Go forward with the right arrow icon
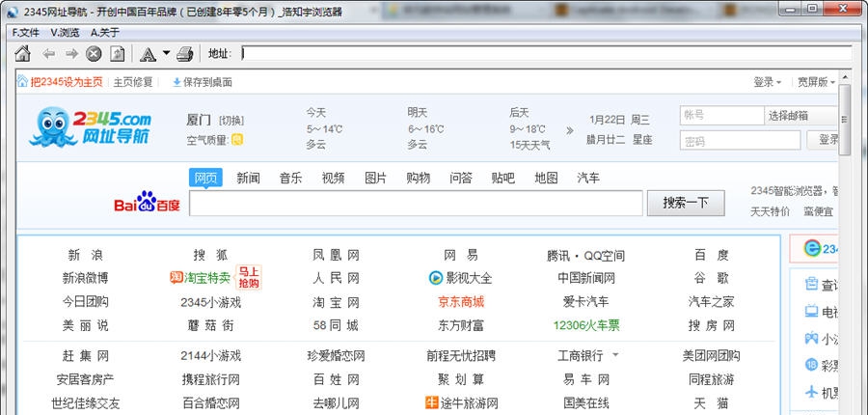 pyautogui.click(x=71, y=54)
